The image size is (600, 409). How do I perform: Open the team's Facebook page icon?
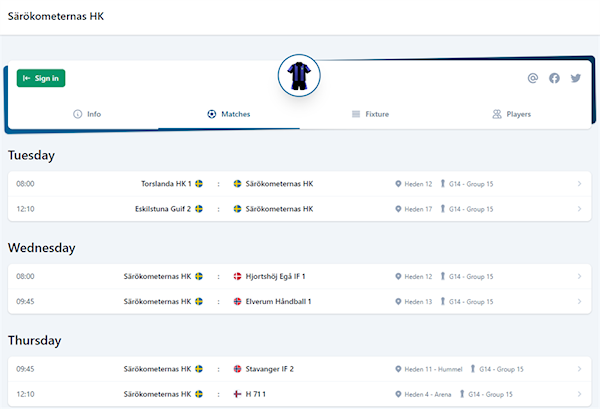554,78
